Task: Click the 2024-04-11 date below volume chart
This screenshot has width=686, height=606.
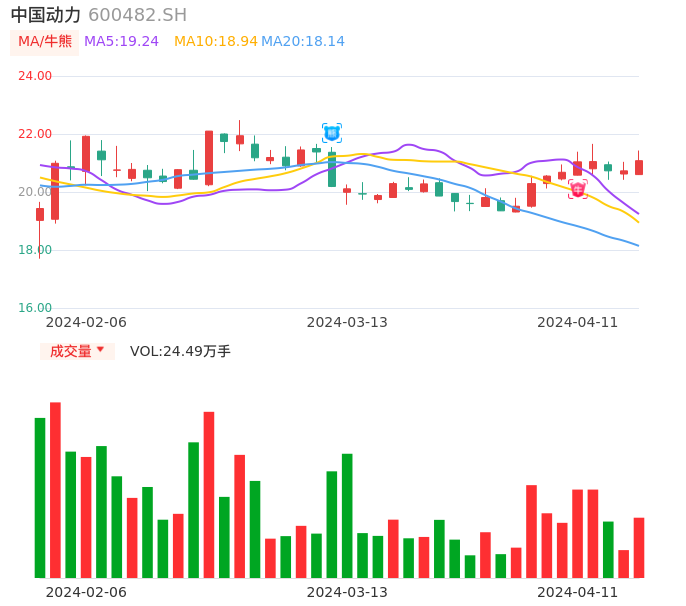Action: point(577,592)
